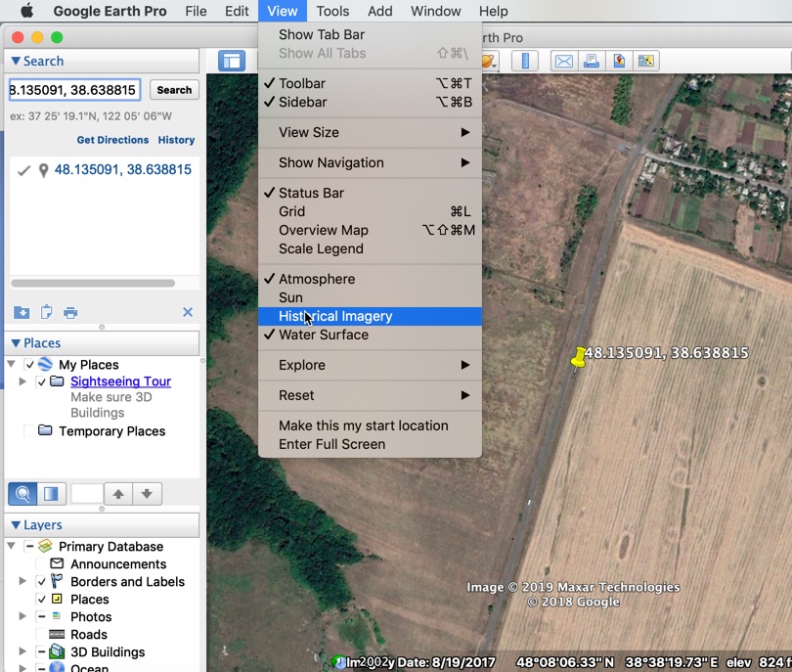Click the find-in-places magnifier button
Image resolution: width=792 pixels, height=672 pixels.
(x=22, y=494)
